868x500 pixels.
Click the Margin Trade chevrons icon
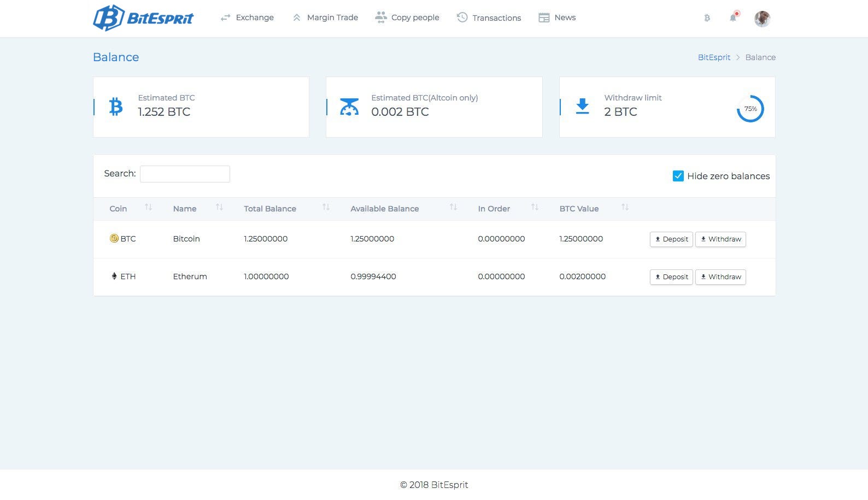(297, 17)
